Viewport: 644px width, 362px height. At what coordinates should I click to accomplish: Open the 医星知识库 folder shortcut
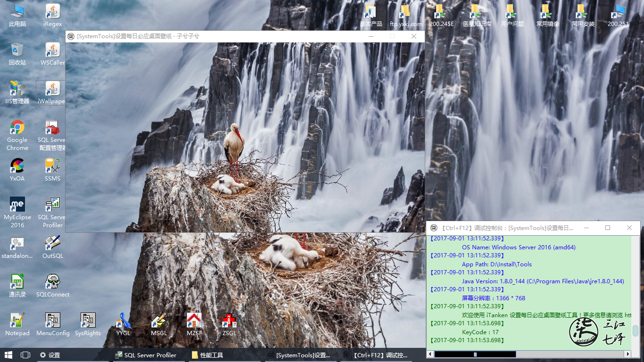pos(477,16)
